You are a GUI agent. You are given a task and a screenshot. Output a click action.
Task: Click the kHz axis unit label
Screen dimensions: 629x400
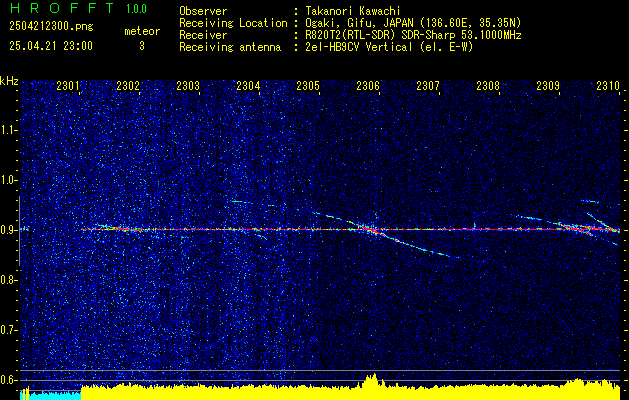pyautogui.click(x=9, y=81)
